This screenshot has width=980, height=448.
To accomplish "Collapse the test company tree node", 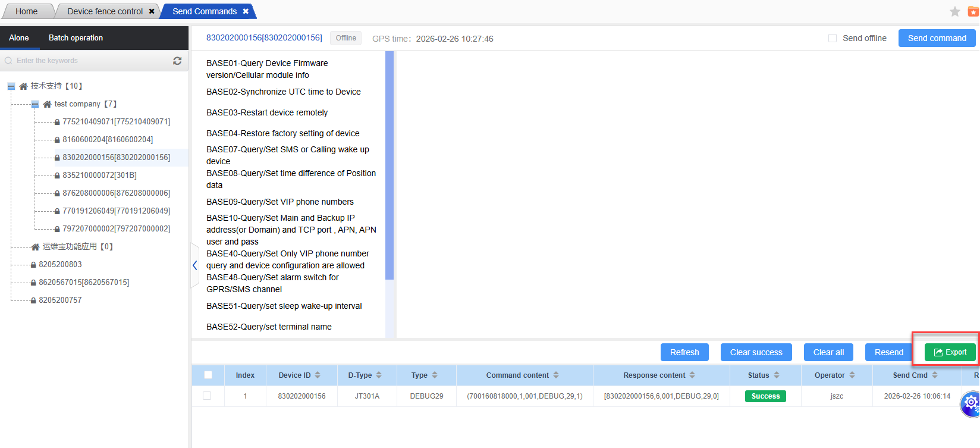I will click(35, 104).
